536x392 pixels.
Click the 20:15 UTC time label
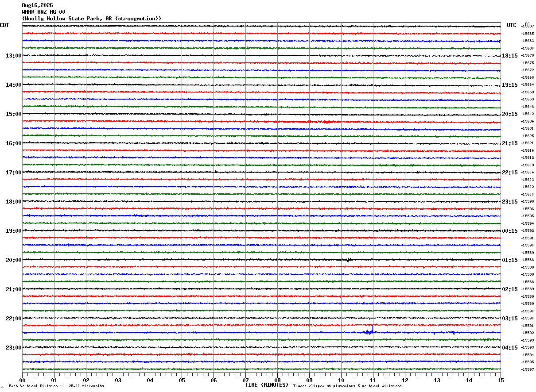pos(509,114)
